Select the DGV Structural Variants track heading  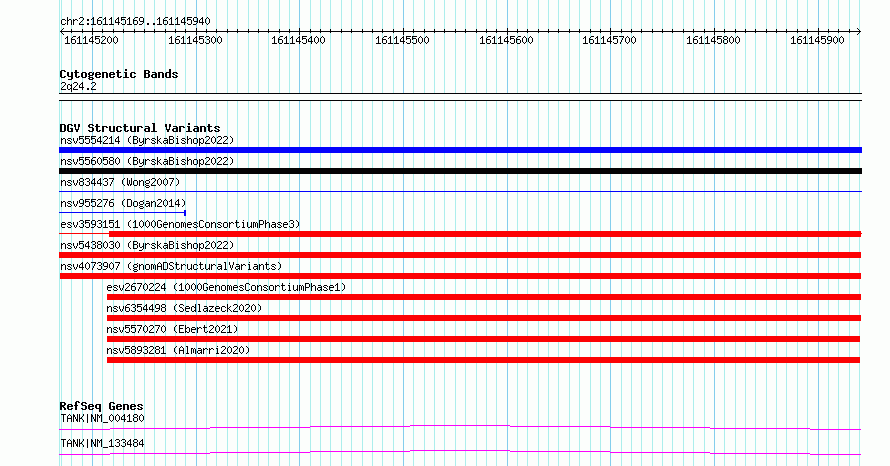[x=140, y=128]
